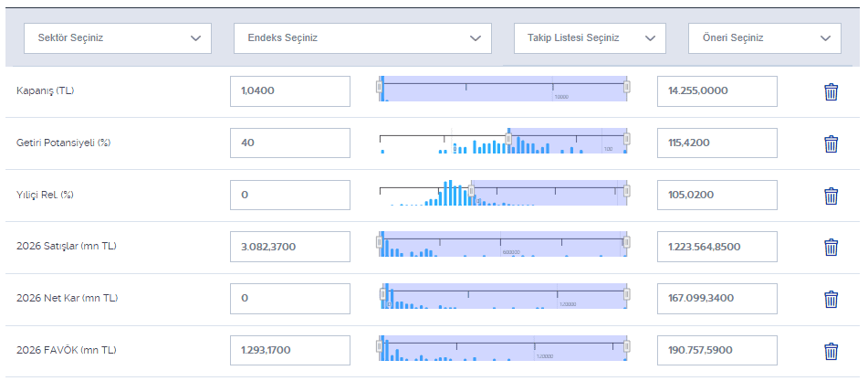This screenshot has width=868, height=381.
Task: Focus Getiri Potansiyeli minimum field showing 40
Action: 290,143
